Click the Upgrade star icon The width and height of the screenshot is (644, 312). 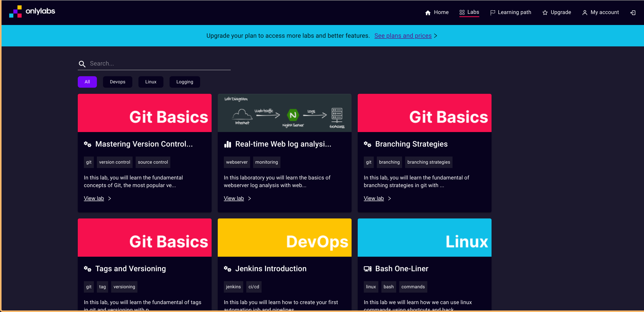[x=545, y=12]
